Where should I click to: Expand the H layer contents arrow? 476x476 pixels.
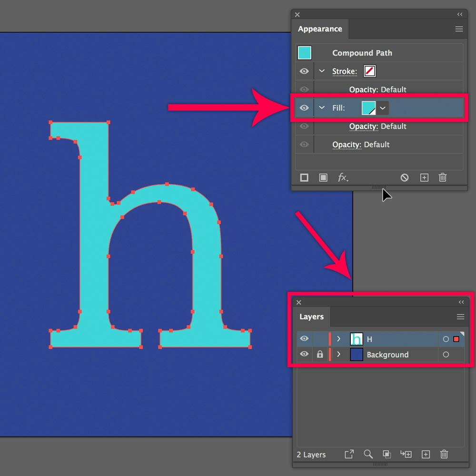338,339
